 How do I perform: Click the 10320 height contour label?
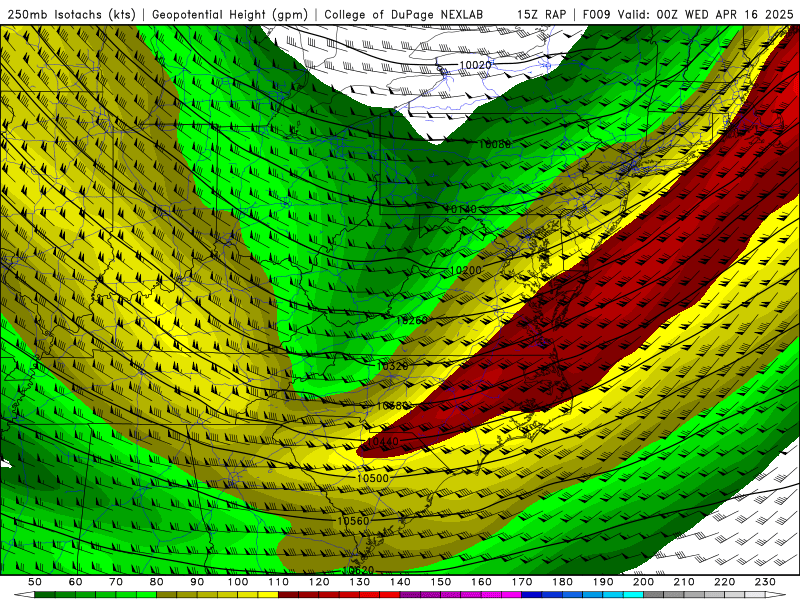[392, 366]
